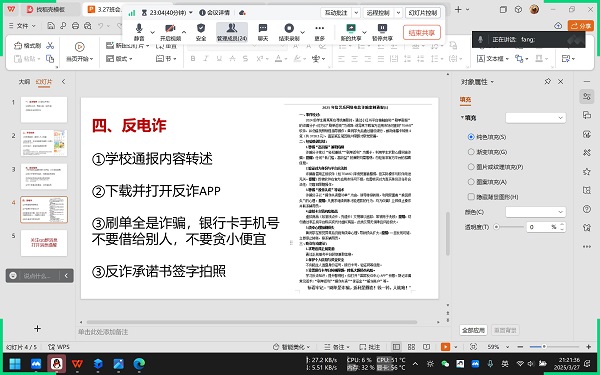This screenshot has height=375, width=600.
Task: Open the star icon in right sidebar
Action: pos(587,171)
